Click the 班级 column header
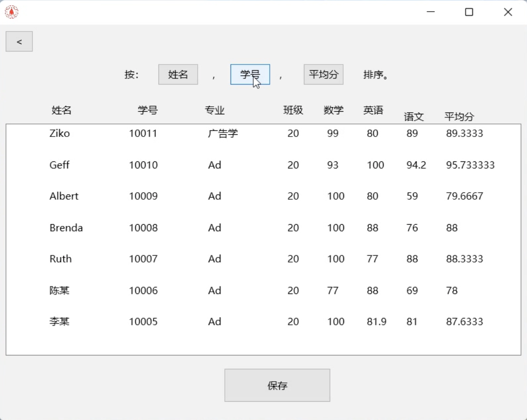This screenshot has height=420, width=527. tap(293, 110)
